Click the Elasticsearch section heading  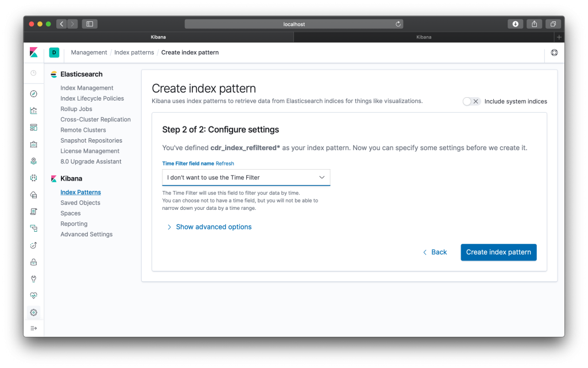(x=82, y=74)
